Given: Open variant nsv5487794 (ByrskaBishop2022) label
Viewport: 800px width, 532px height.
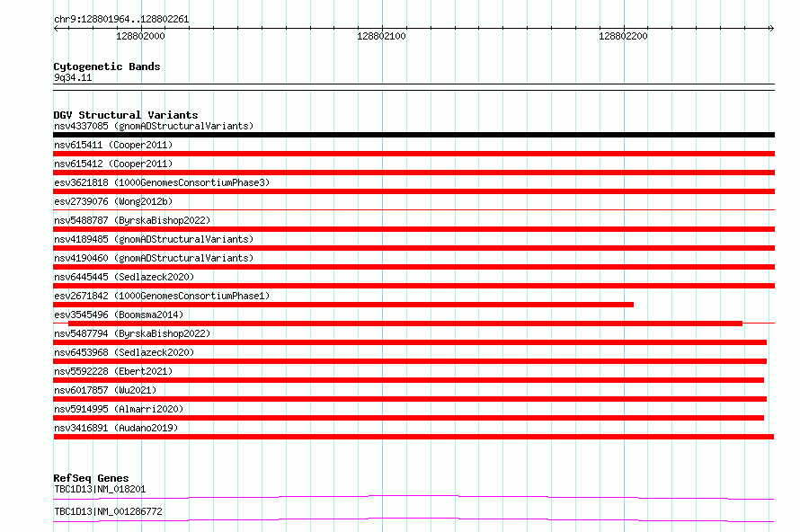Looking at the screenshot, I should (132, 333).
